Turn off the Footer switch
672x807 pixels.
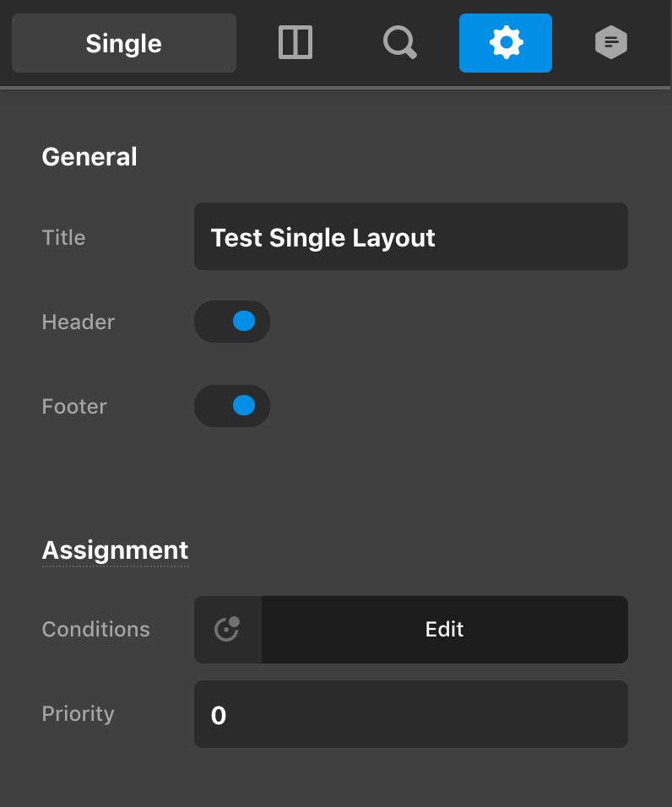[232, 406]
